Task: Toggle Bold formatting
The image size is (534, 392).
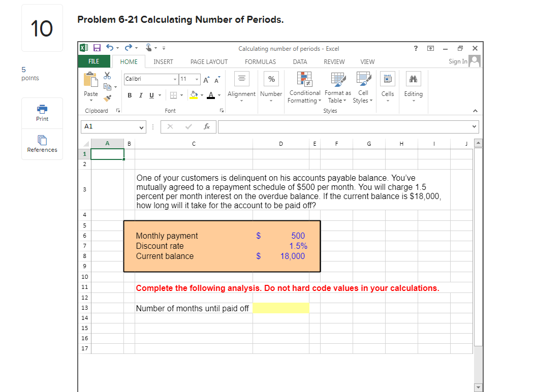Action: [129, 95]
